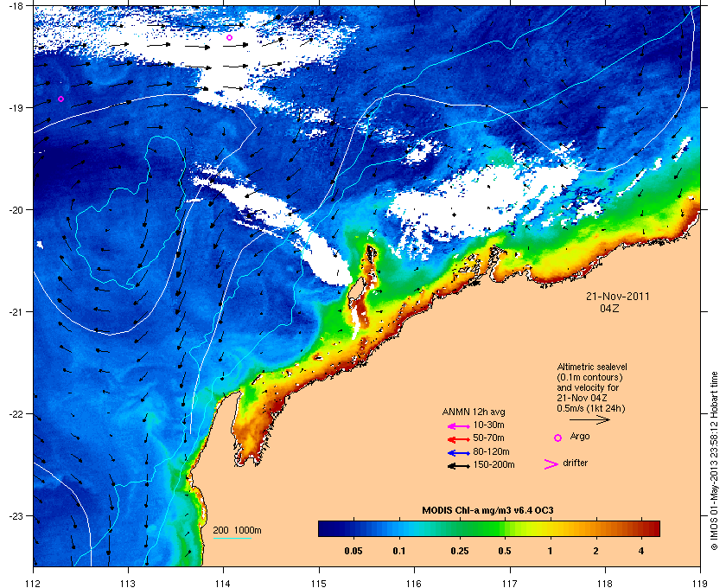
Task: Click the '10-30m' depth label
Action: click(488, 425)
